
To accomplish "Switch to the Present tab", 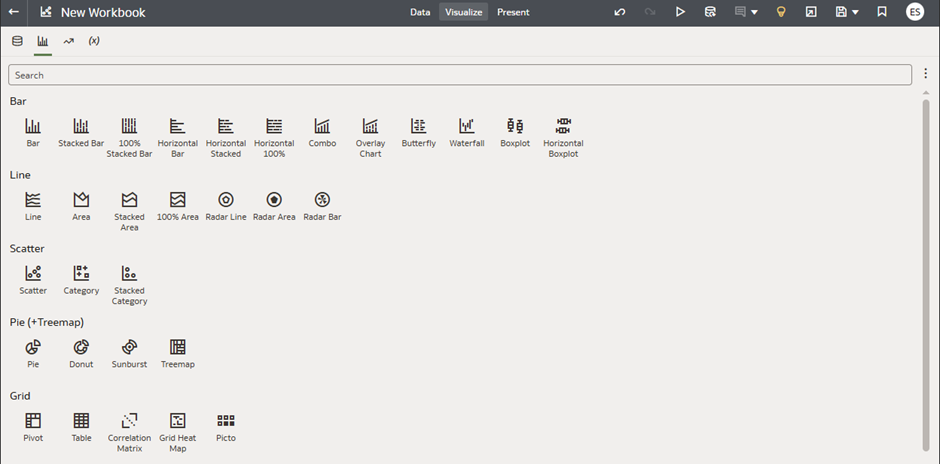I will coord(513,12).
